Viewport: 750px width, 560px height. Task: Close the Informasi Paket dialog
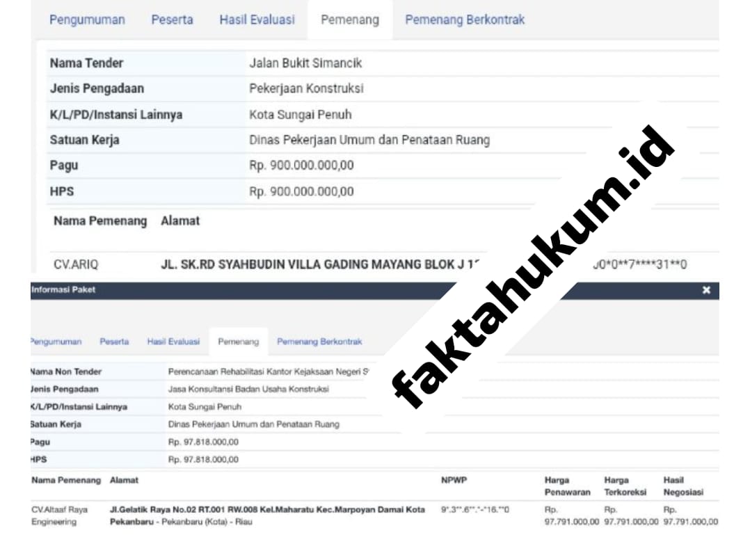pyautogui.click(x=706, y=290)
